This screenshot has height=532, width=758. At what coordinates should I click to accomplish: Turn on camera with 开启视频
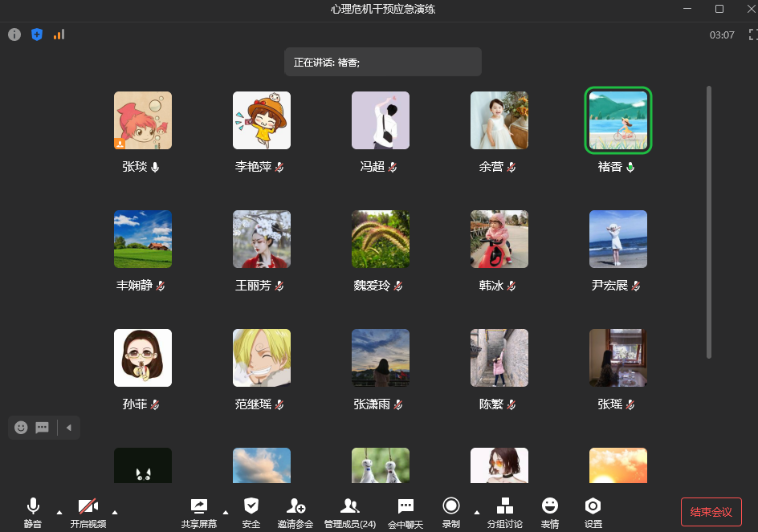click(88, 511)
